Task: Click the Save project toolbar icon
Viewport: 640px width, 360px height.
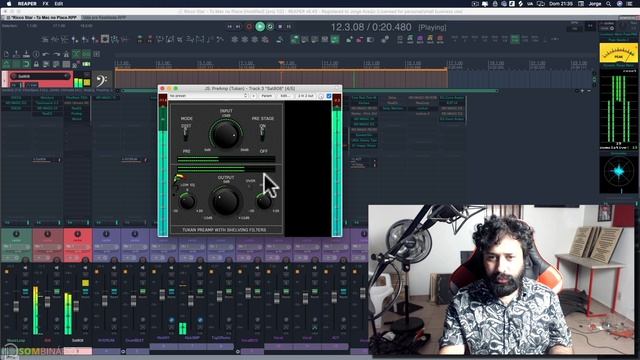Action: point(26,54)
